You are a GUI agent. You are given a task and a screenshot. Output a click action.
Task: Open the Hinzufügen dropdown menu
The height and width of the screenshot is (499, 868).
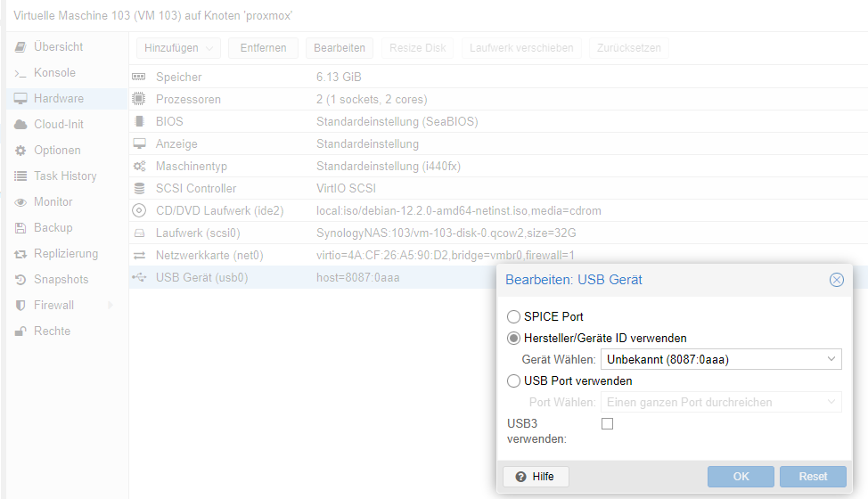pos(179,48)
